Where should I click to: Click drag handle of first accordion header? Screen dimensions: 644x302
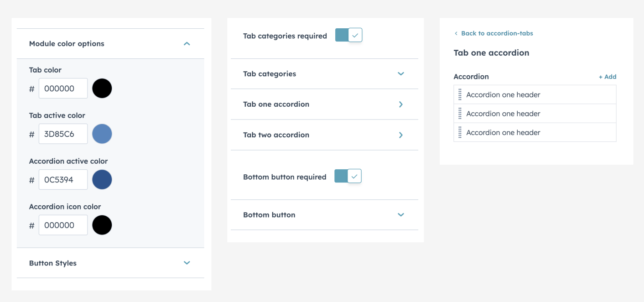coord(460,95)
